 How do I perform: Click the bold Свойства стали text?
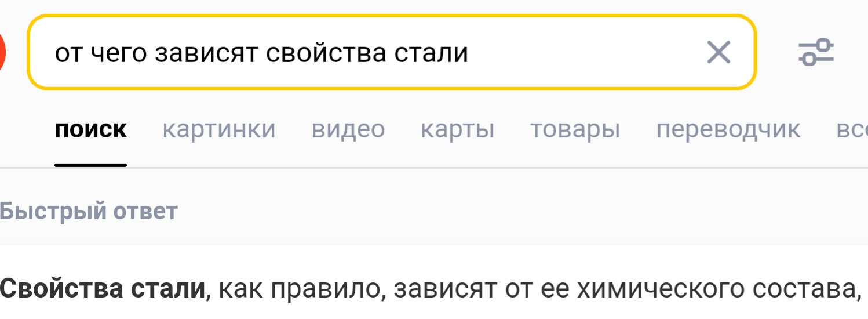coord(102,288)
